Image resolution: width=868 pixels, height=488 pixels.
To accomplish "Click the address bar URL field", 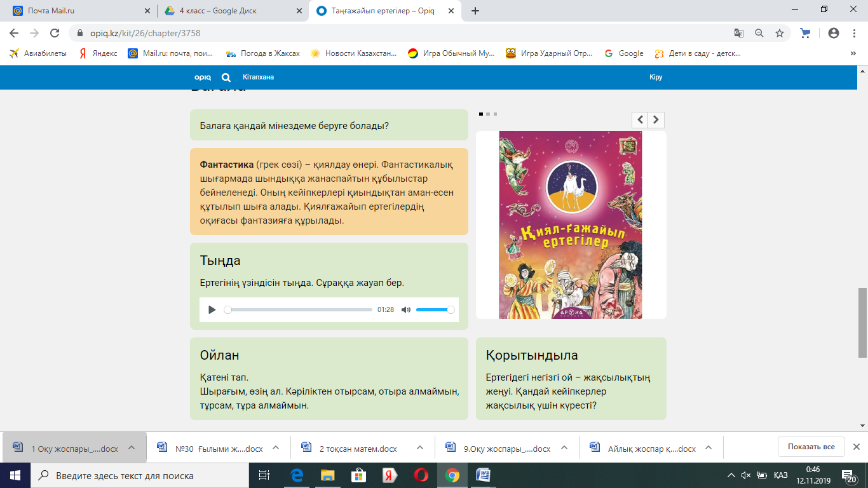I will coord(400,33).
